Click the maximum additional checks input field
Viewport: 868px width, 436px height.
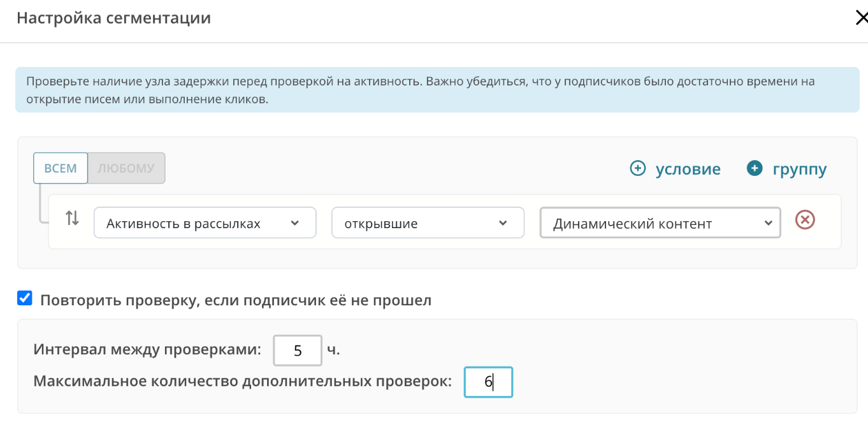click(488, 382)
